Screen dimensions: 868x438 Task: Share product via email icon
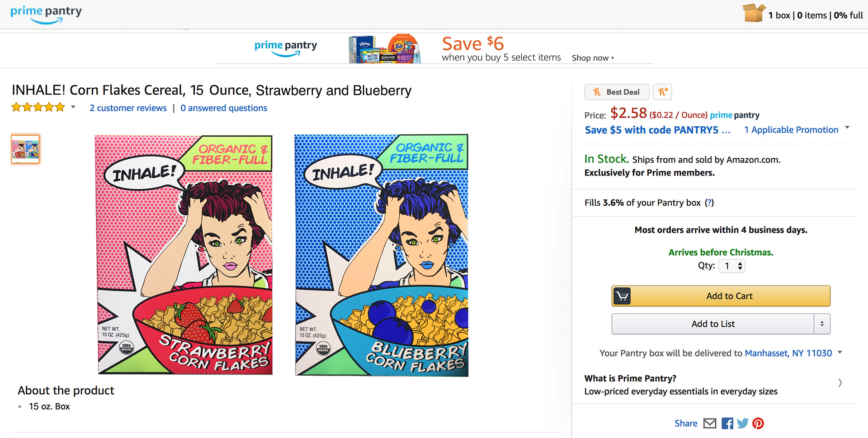710,424
